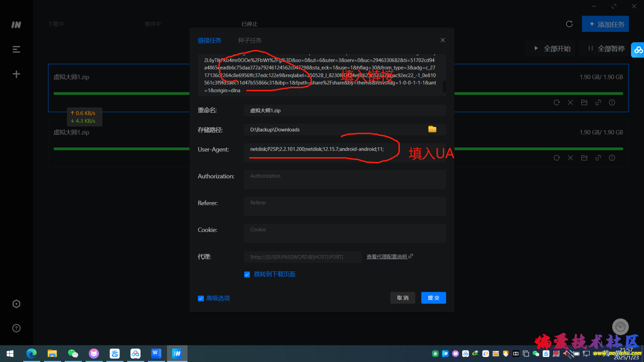Open the 查看代理配置说明 link
This screenshot has width=644, height=362.
[387, 256]
